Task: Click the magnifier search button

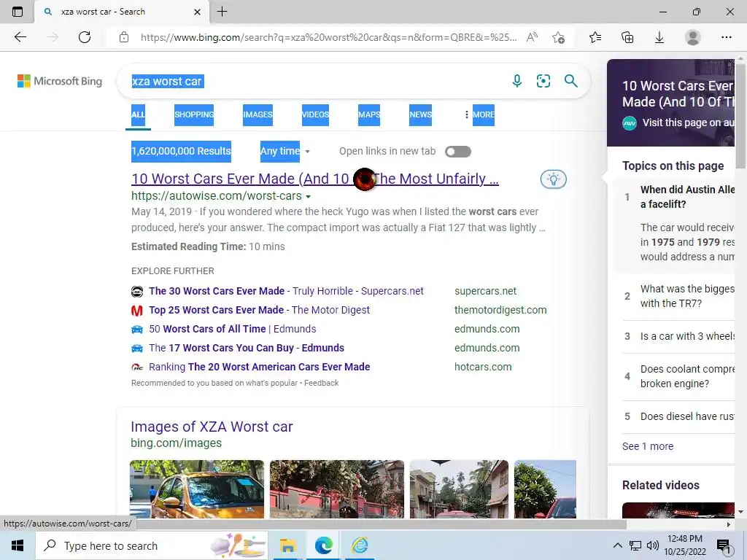Action: click(x=570, y=81)
